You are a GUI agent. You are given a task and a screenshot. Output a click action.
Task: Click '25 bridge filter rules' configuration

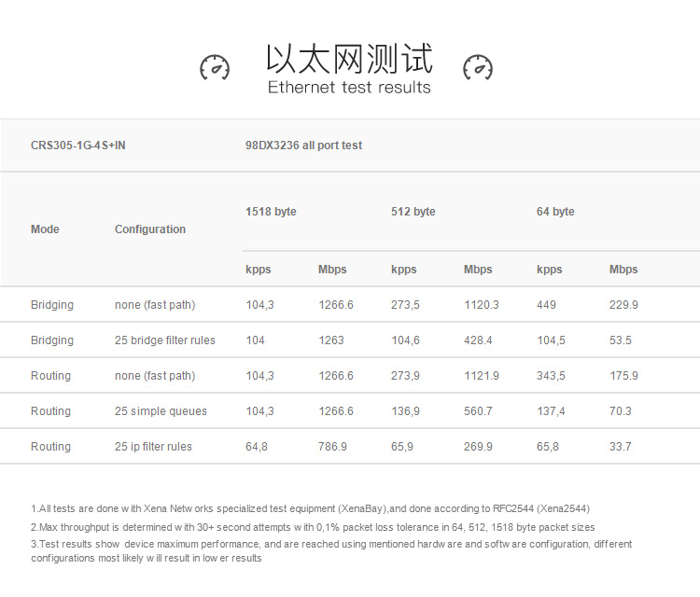click(x=164, y=340)
